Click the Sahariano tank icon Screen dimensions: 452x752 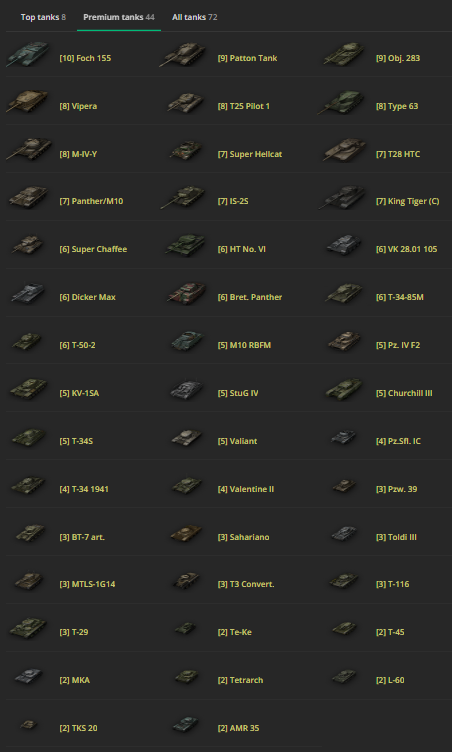tap(186, 533)
